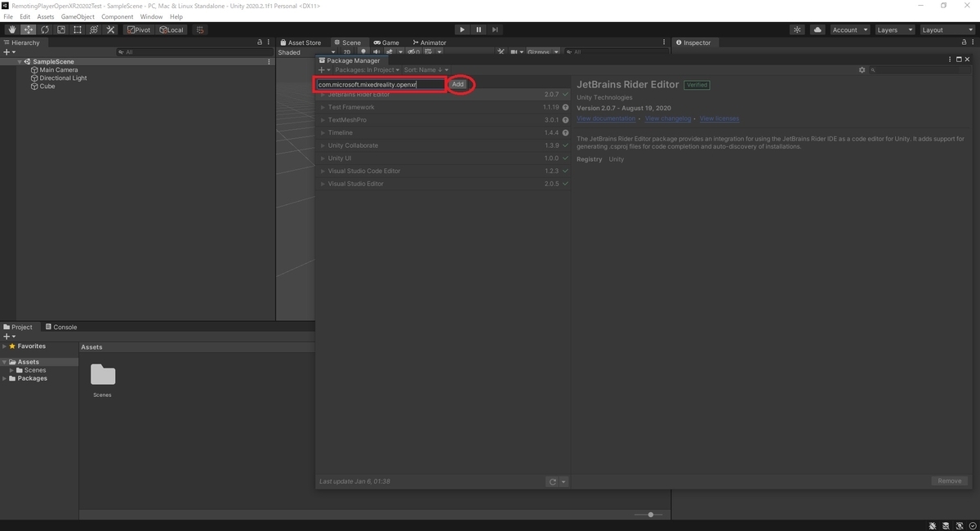The width and height of the screenshot is (980, 531).
Task: Select the Transform tool
Action: click(94, 29)
